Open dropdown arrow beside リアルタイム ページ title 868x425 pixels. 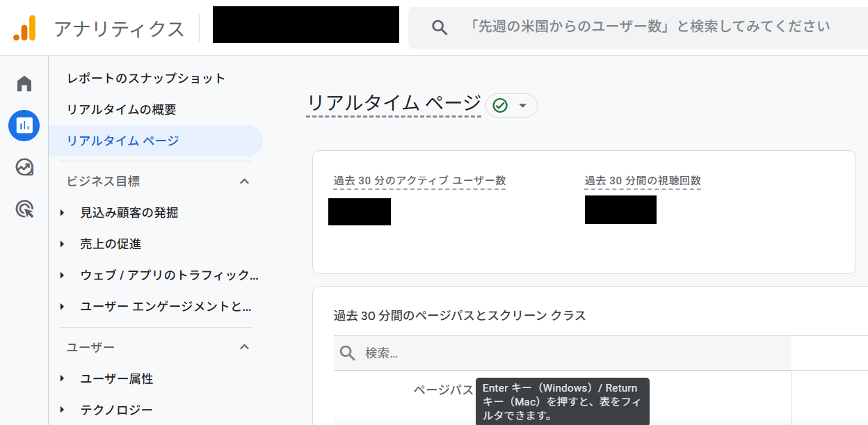tap(523, 106)
